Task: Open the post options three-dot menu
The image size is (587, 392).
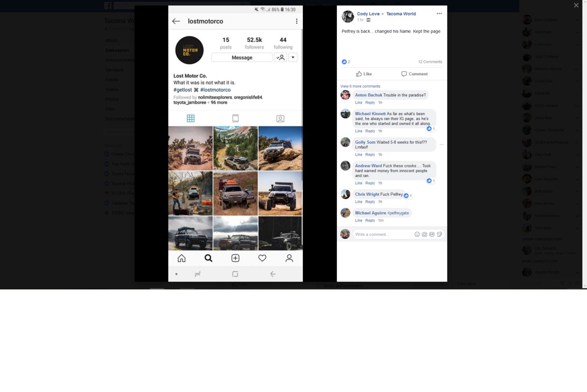Action: (x=439, y=14)
